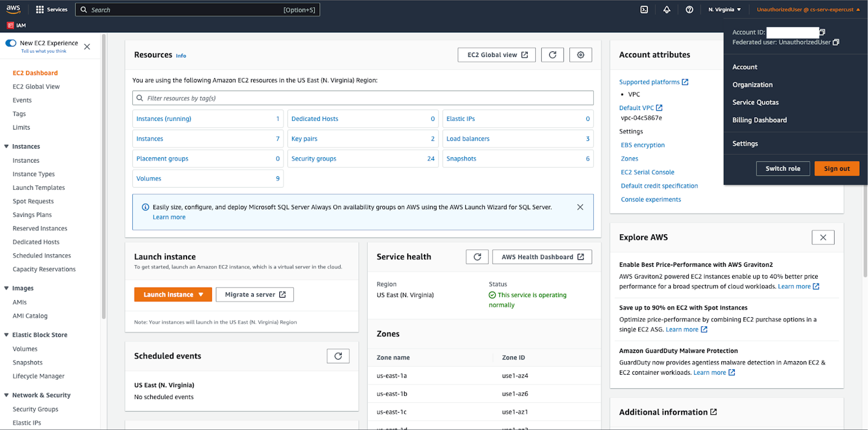Click the Supported platforms external link
The height and width of the screenshot is (430, 868).
point(653,82)
